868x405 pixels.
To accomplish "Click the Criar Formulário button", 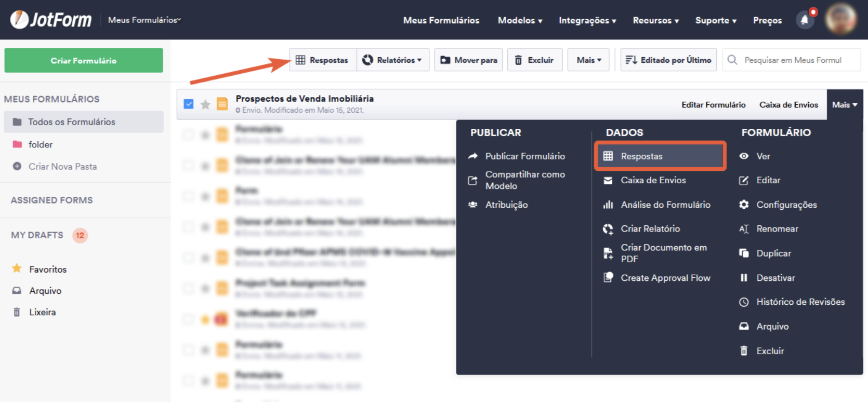I will [84, 60].
